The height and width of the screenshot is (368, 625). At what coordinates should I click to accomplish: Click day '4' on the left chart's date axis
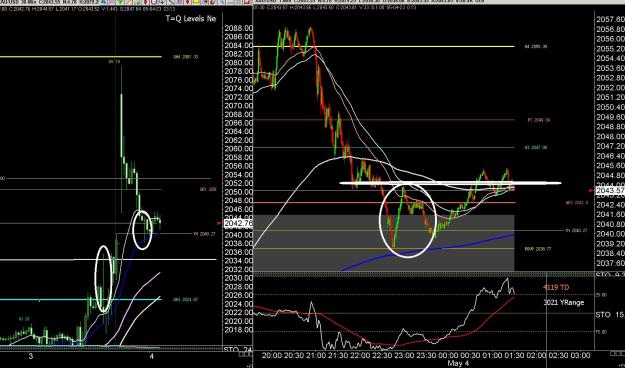151,356
